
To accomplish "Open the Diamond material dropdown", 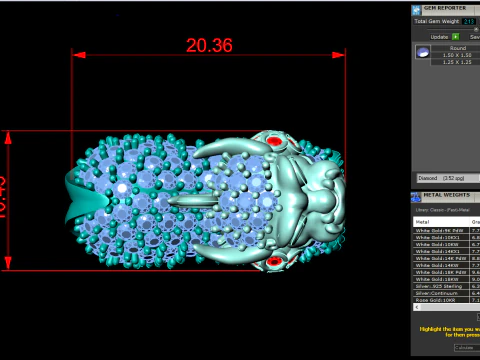I will pos(448,178).
